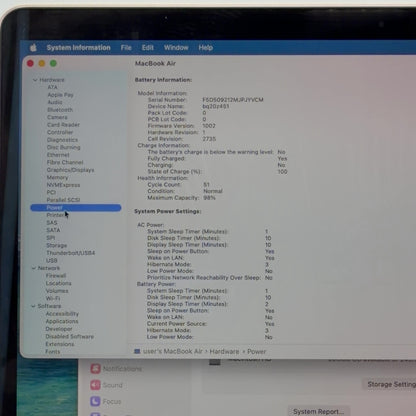Image resolution: width=416 pixels, height=416 pixels.
Task: Click the Storage Settings button
Action: (x=390, y=384)
